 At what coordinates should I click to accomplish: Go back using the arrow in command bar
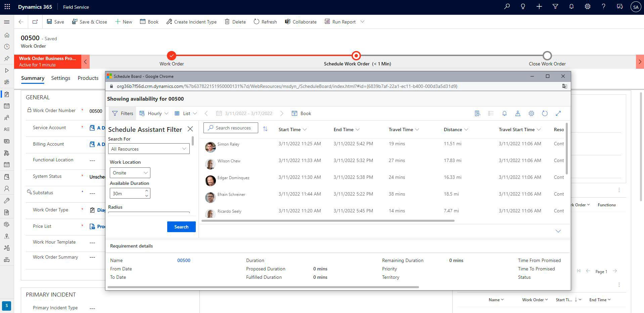coord(21,22)
